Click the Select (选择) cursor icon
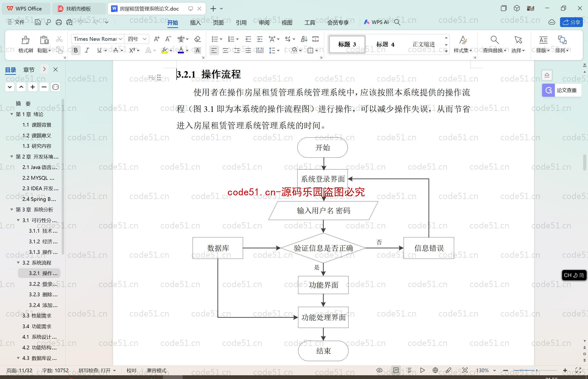 (x=518, y=40)
